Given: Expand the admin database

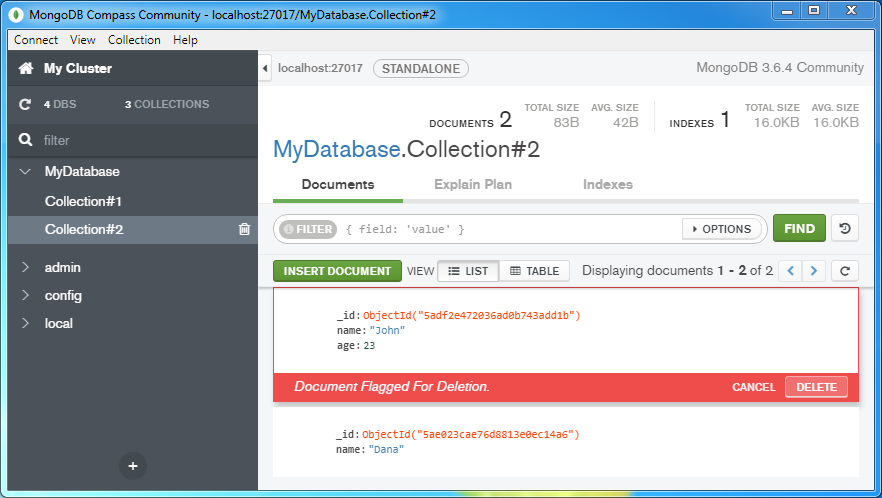Looking at the screenshot, I should pos(25,267).
